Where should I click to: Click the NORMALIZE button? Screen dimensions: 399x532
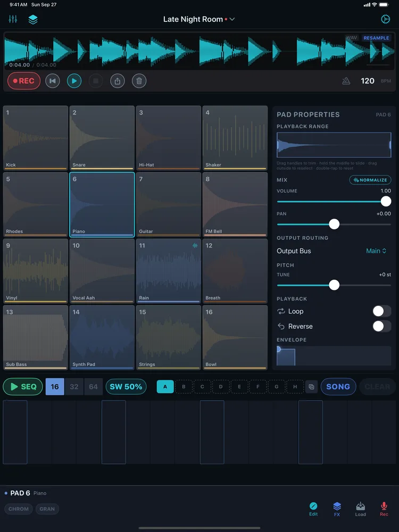coord(370,180)
